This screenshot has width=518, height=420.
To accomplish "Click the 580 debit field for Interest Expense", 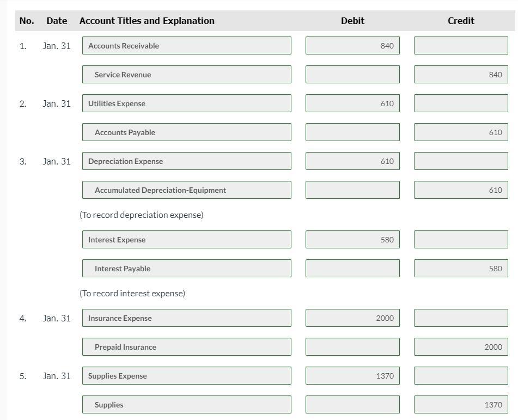I will (x=352, y=240).
